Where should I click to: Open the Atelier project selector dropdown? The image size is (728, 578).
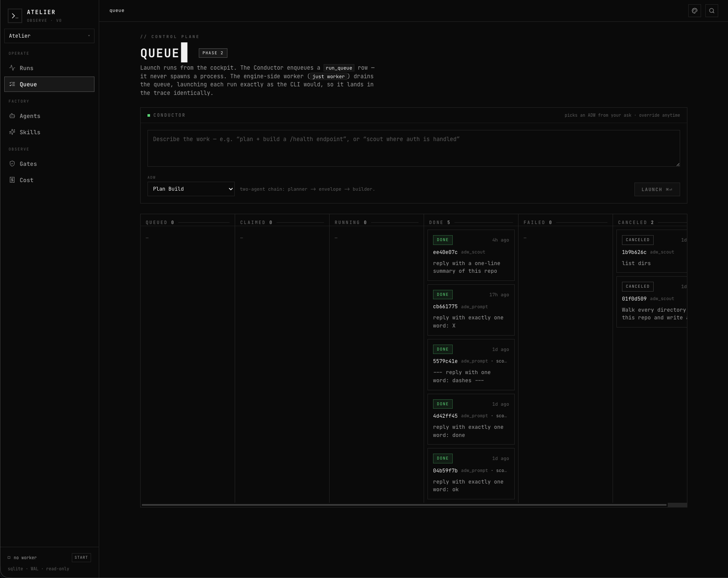[x=49, y=36]
